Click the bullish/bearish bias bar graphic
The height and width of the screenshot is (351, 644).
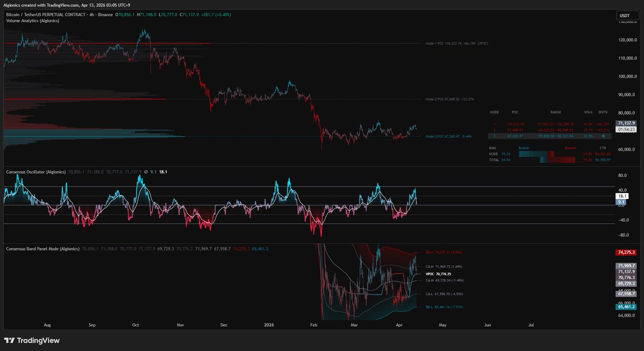547,156
